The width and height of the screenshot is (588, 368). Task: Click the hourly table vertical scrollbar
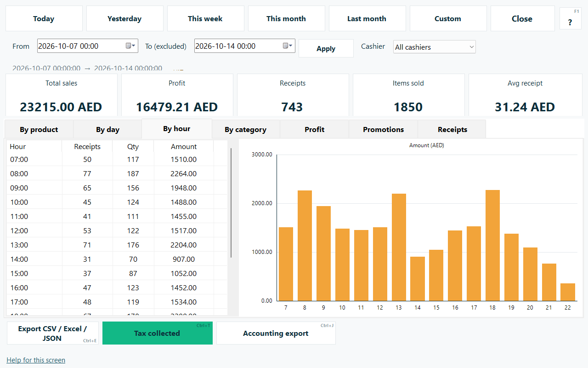231,202
